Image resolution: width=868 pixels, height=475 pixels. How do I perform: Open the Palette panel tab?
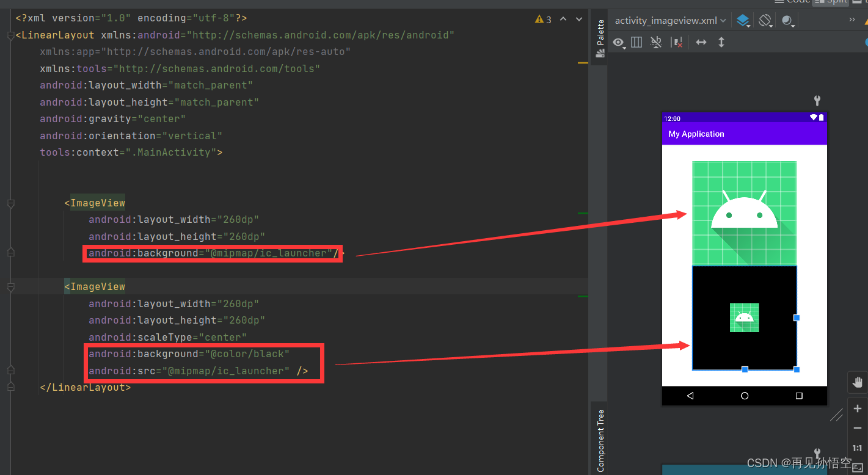tap(599, 37)
